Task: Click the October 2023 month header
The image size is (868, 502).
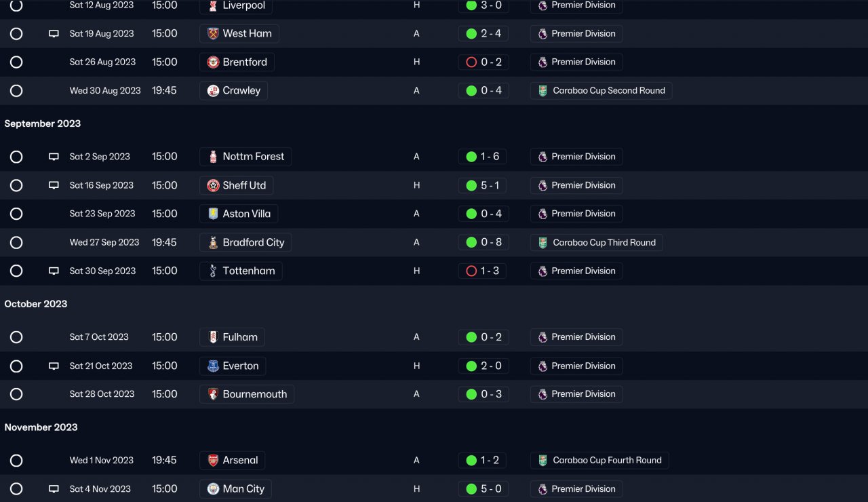Action: (x=36, y=304)
